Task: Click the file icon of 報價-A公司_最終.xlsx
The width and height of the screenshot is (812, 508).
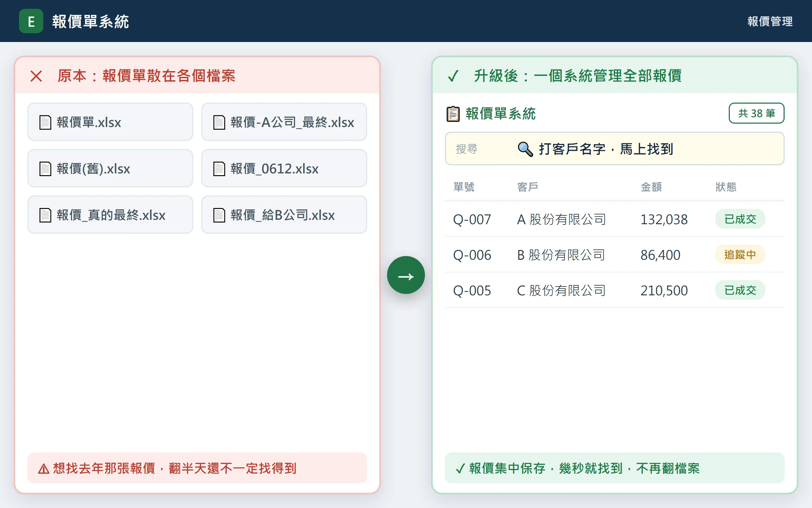Action: [219, 122]
